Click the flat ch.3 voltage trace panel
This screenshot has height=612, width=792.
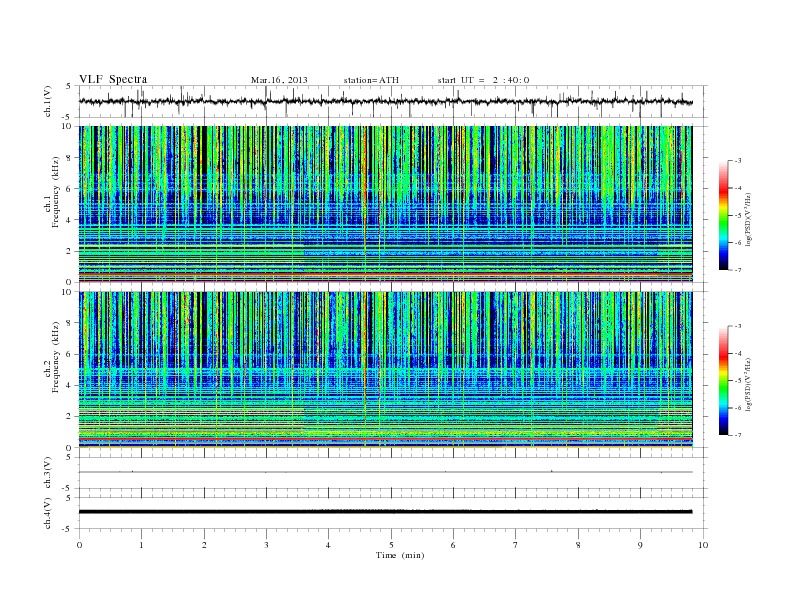(393, 473)
